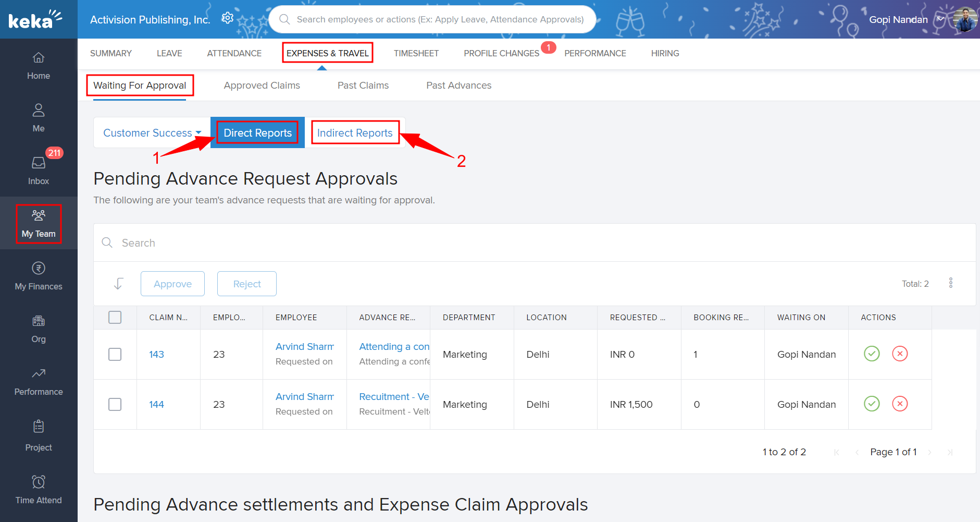This screenshot has height=522, width=980.
Task: Open the Time Attend sidebar icon
Action: coord(39,489)
